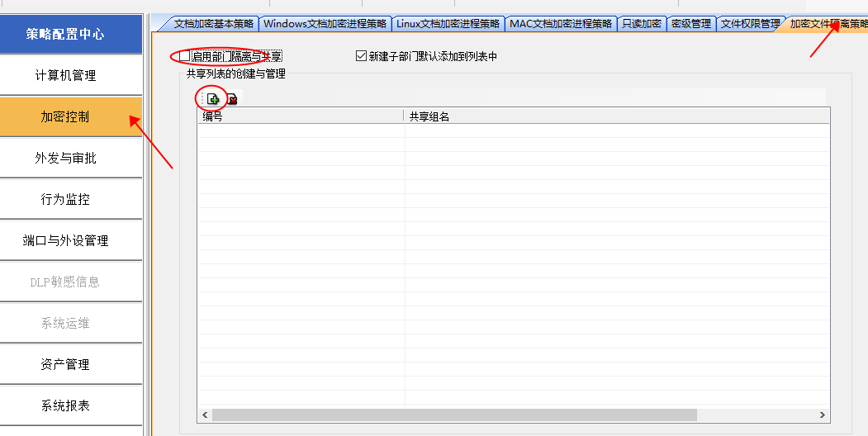Viewport: 868px width, 436px height.
Task: Sort the list by 共享组名 column header
Action: tap(615, 116)
